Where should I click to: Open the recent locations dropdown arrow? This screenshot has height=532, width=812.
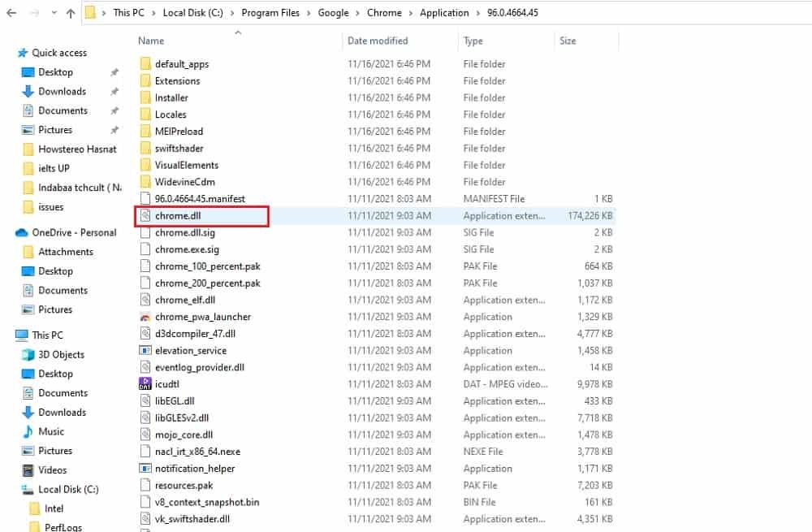coord(54,13)
